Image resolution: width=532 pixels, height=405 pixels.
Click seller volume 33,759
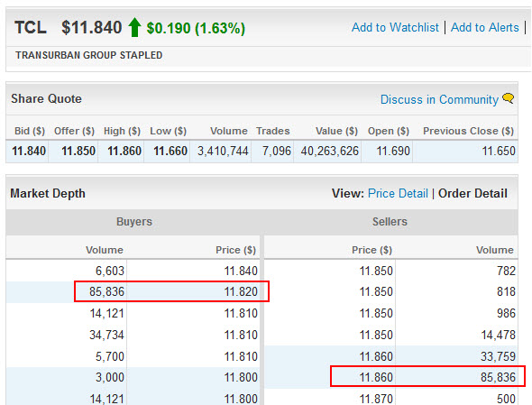pos(499,357)
